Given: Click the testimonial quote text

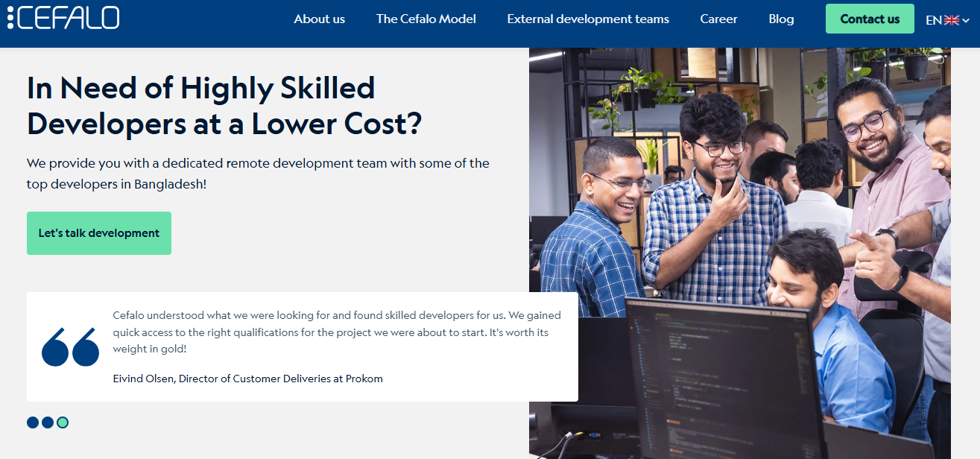Looking at the screenshot, I should pyautogui.click(x=337, y=332).
